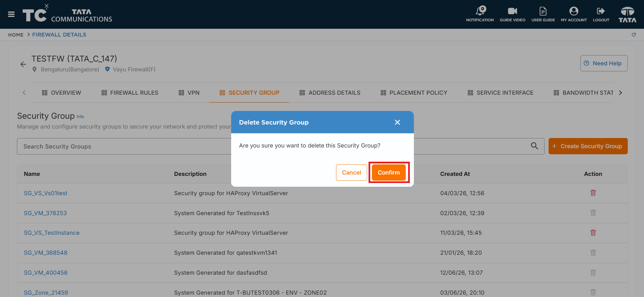Click the Need Help button
This screenshot has height=297, width=644.
pyautogui.click(x=604, y=63)
